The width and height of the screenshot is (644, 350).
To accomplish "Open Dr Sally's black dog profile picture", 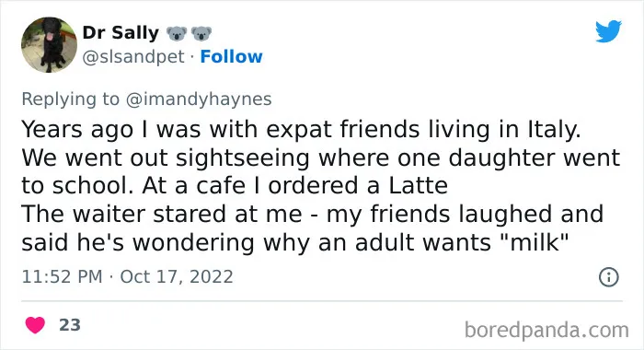I will 49,45.
